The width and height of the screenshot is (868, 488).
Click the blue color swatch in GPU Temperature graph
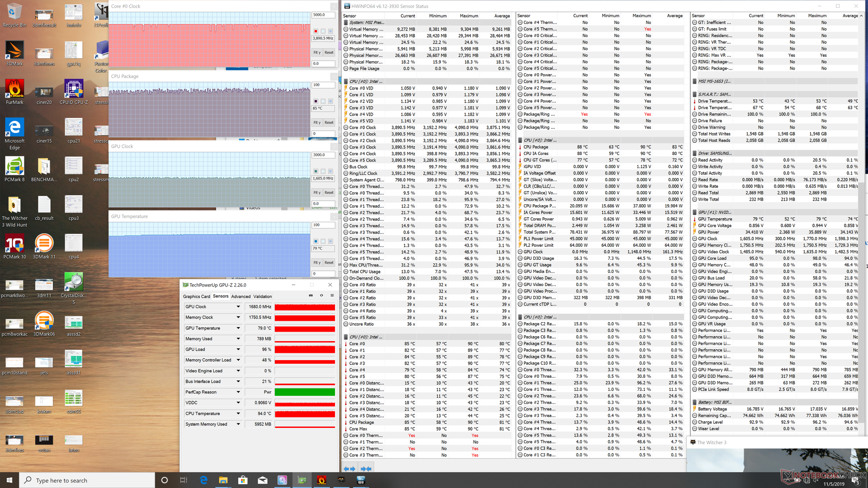tap(316, 241)
